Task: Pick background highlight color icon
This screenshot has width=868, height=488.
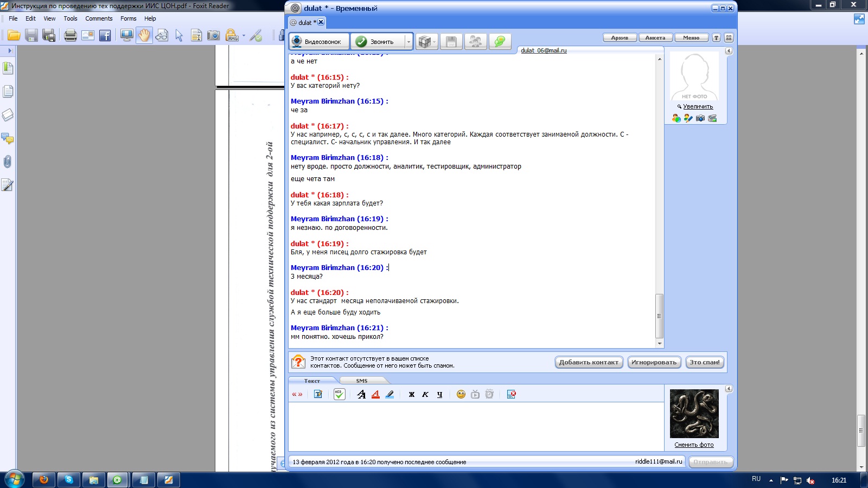Action: 390,394
